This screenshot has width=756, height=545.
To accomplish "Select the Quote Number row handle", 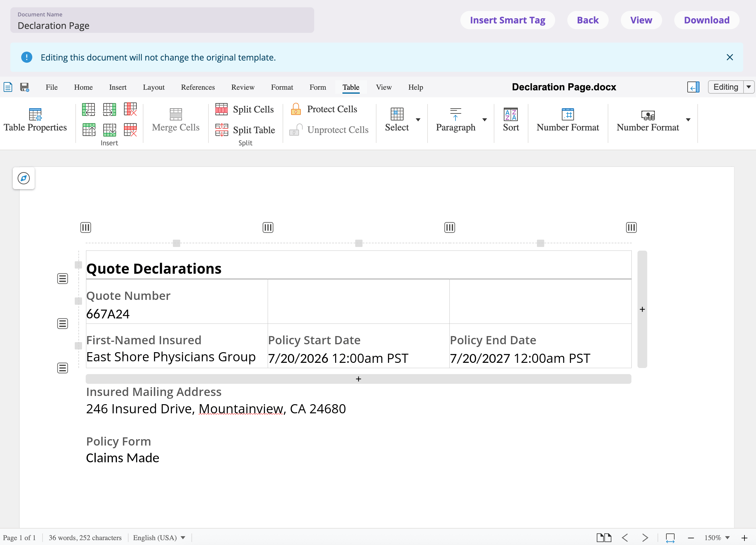I will 63,324.
